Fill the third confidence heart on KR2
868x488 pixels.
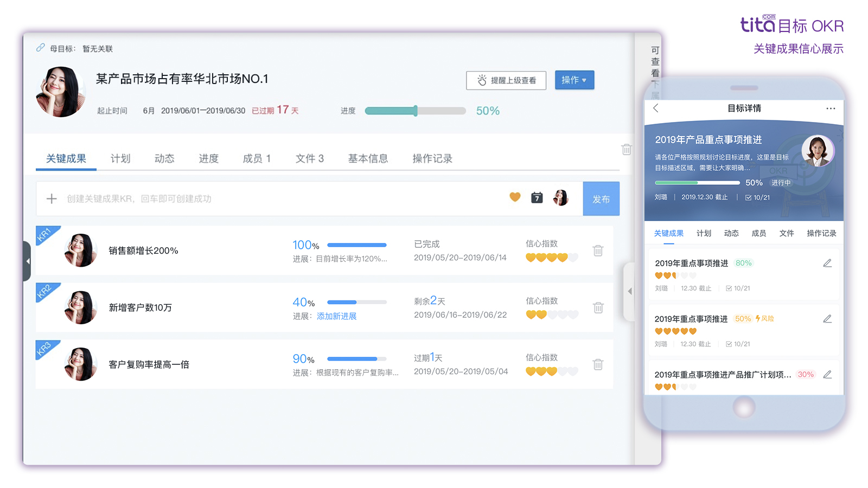(552, 315)
